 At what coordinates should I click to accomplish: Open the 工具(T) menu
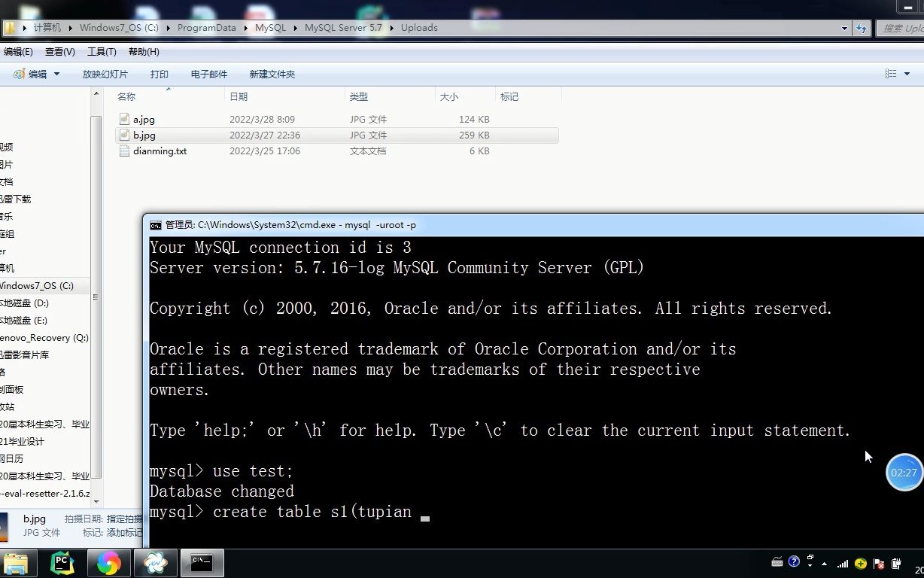coord(102,52)
